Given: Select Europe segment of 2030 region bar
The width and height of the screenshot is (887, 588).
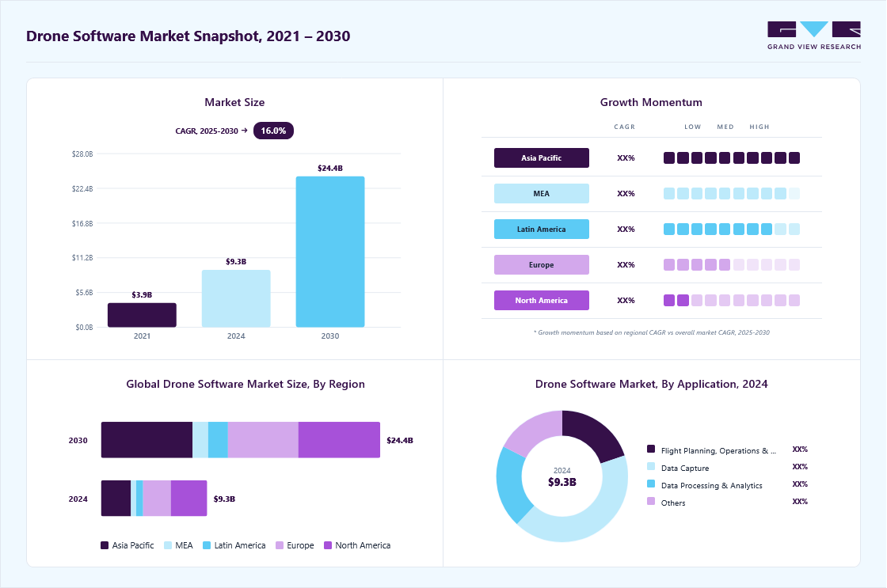Looking at the screenshot, I should pos(263,440).
